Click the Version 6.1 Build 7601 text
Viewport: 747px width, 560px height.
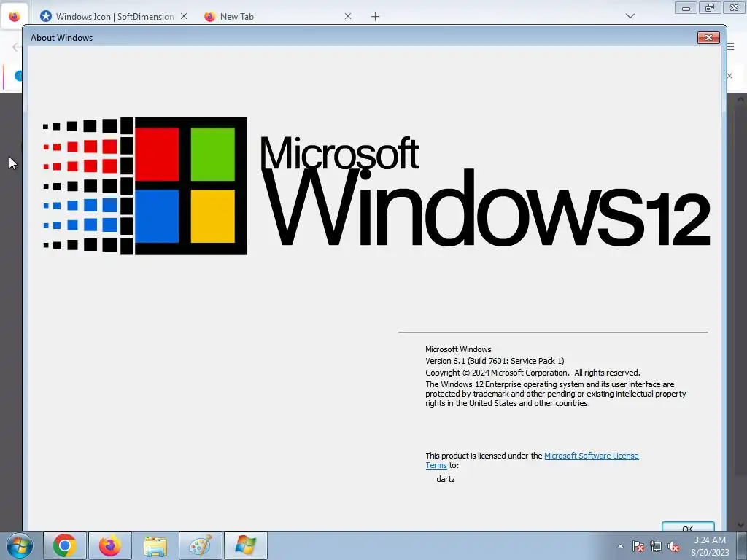point(495,361)
